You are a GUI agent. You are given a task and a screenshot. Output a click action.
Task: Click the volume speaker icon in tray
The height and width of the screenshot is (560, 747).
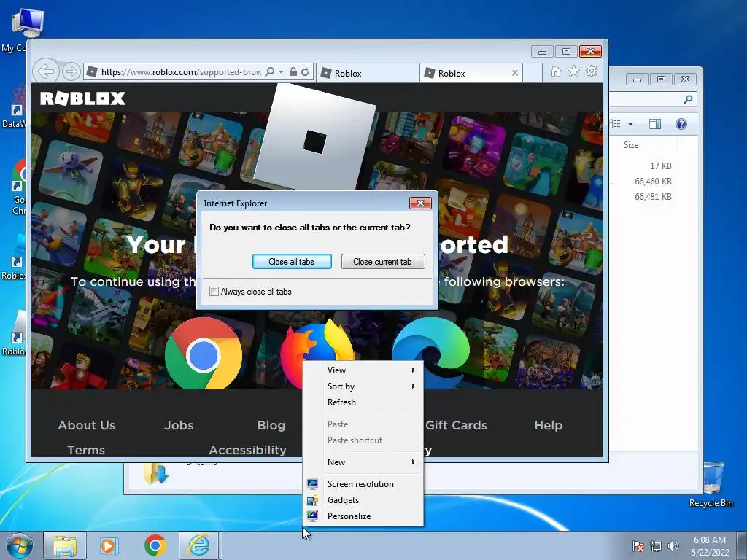(673, 546)
